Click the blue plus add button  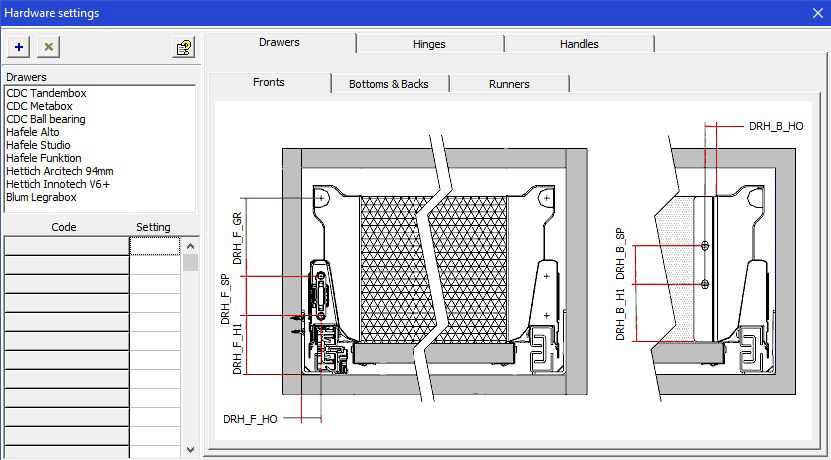pyautogui.click(x=19, y=47)
